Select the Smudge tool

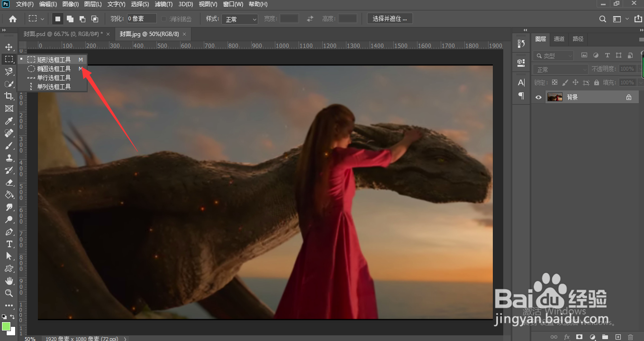(9, 207)
